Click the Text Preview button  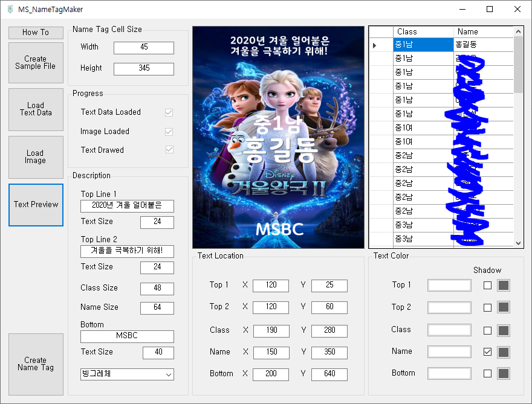coord(36,205)
